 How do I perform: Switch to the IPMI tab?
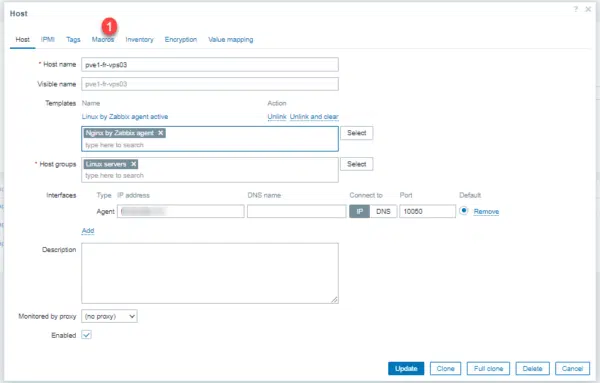(x=48, y=39)
